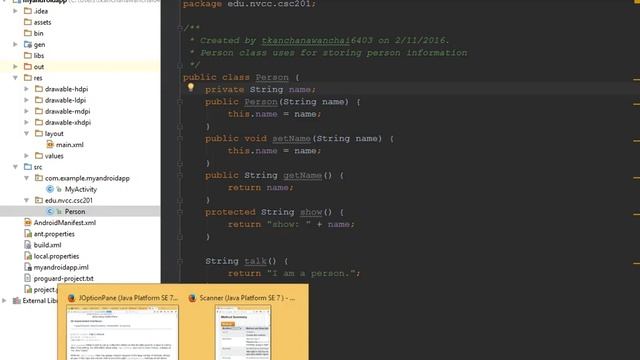Open proguard-project.txt file
Image resolution: width=640 pixels, height=360 pixels.
[63, 278]
